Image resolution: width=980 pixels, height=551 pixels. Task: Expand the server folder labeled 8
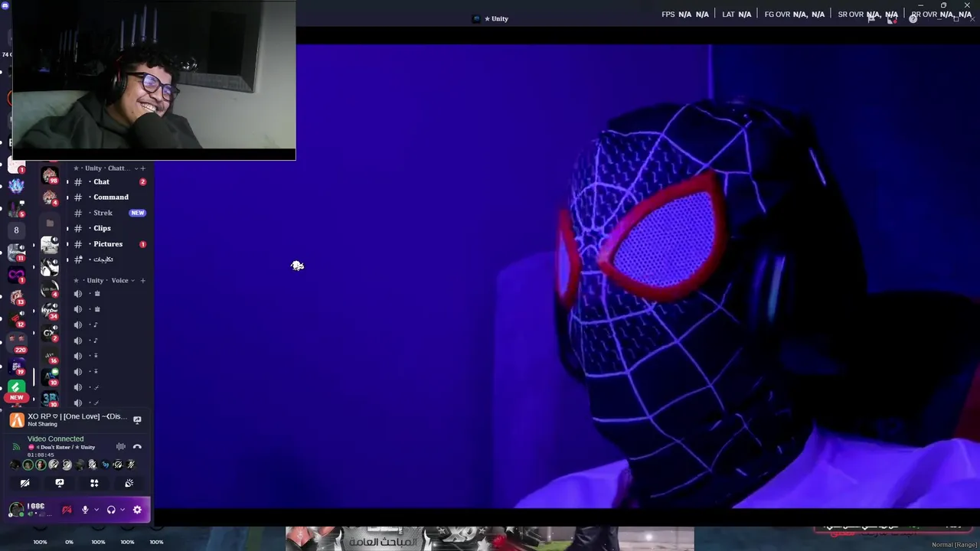pyautogui.click(x=16, y=230)
